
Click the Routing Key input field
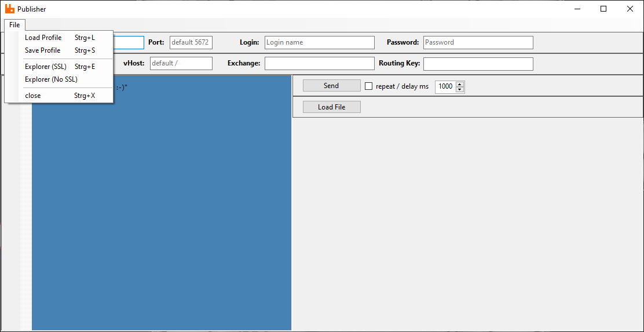(478, 64)
